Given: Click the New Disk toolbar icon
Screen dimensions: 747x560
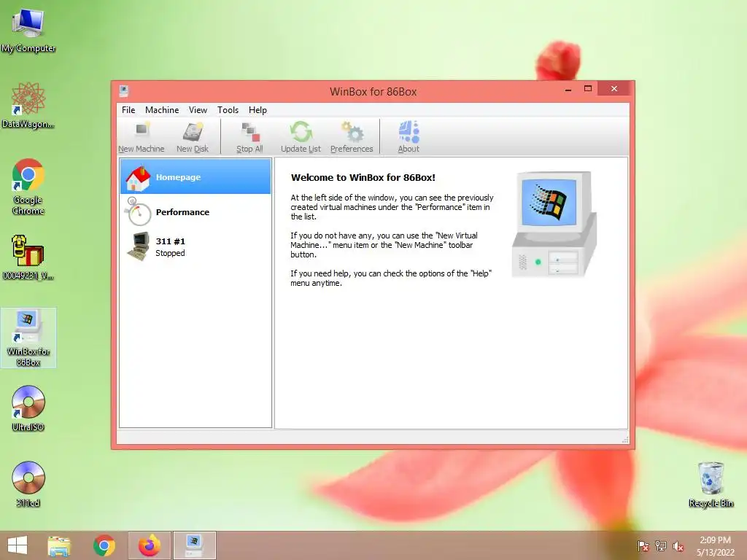Looking at the screenshot, I should click(x=193, y=137).
